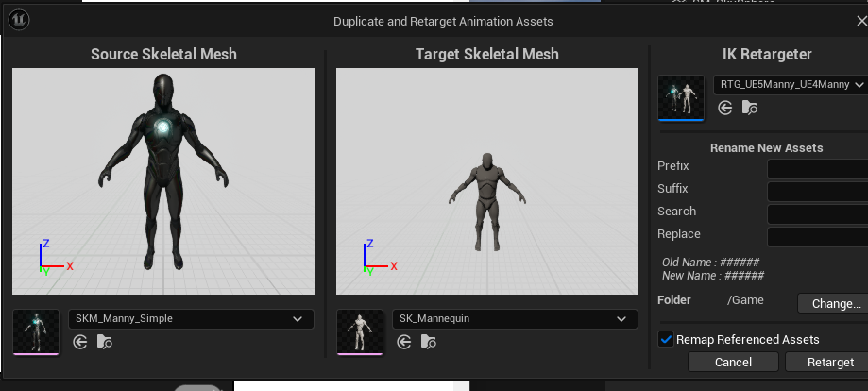Click the Old Name : ###### text

click(x=711, y=263)
